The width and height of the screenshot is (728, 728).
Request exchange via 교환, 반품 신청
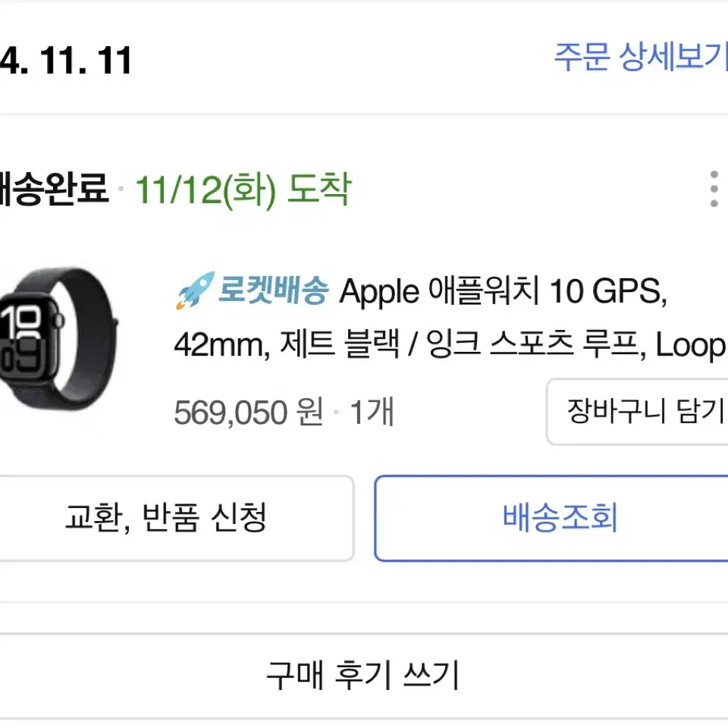(177, 518)
